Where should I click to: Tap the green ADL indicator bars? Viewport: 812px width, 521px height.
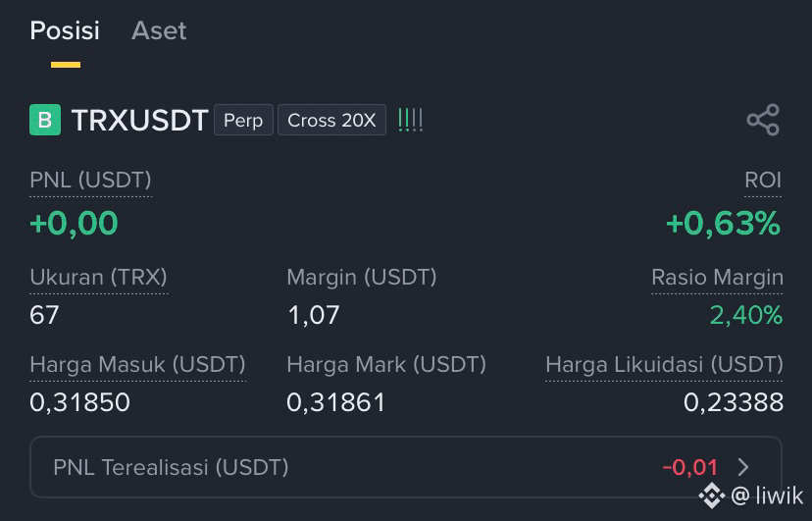(410, 120)
